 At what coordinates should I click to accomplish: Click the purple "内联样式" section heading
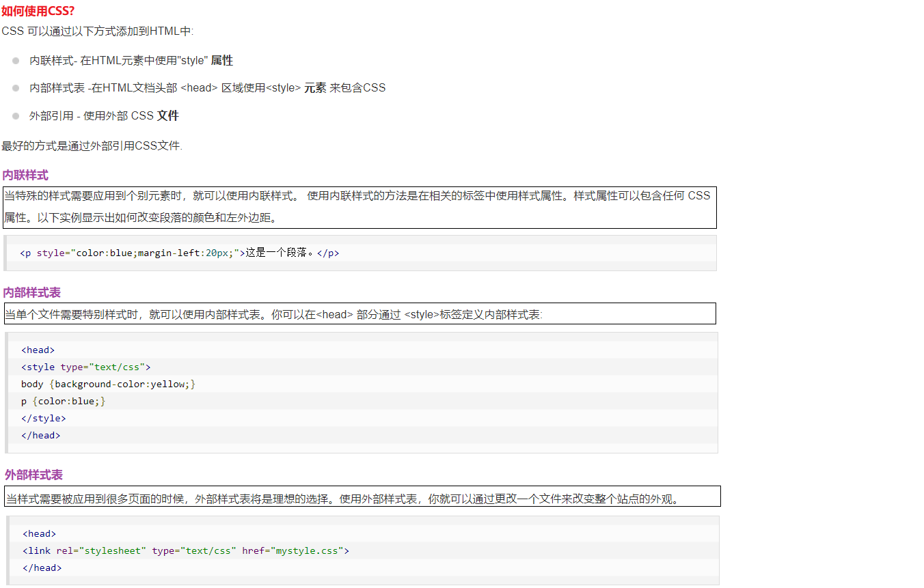point(25,176)
